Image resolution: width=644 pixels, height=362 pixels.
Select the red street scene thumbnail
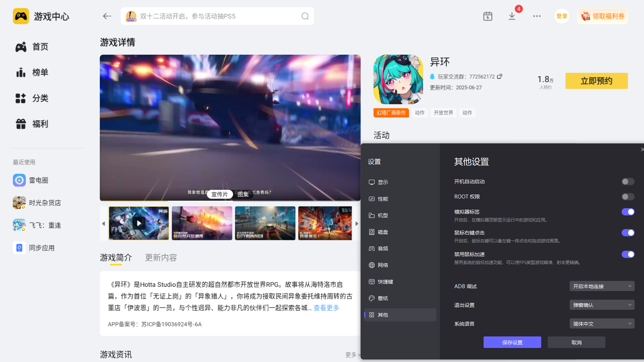(x=325, y=223)
